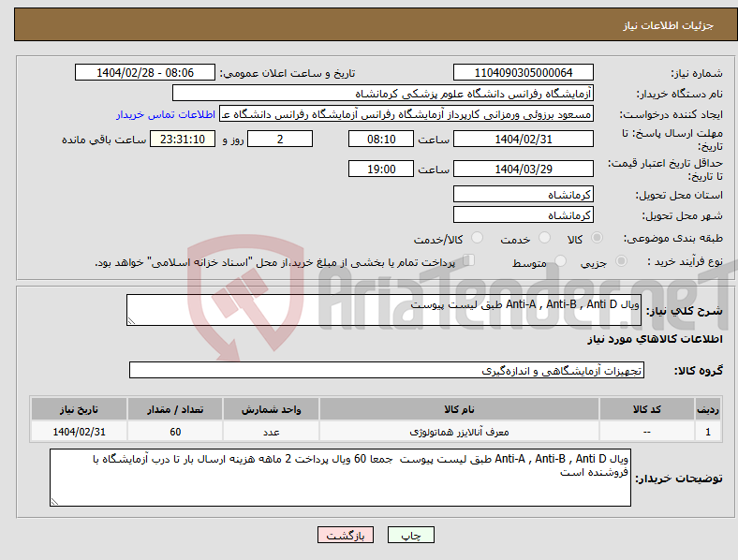The height and width of the screenshot is (560, 738).
Task: Click the شرح کلی نیاز description textarea
Action: pyautogui.click(x=384, y=310)
